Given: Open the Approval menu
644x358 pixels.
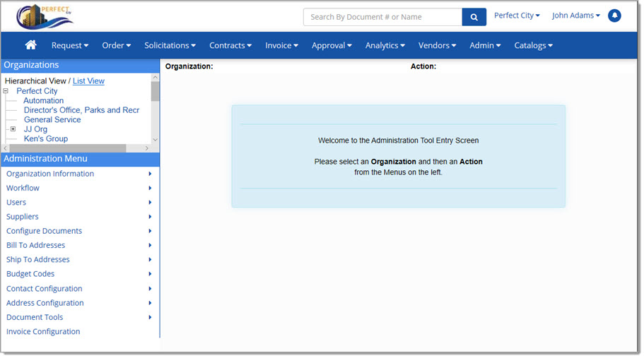Looking at the screenshot, I should [x=332, y=45].
